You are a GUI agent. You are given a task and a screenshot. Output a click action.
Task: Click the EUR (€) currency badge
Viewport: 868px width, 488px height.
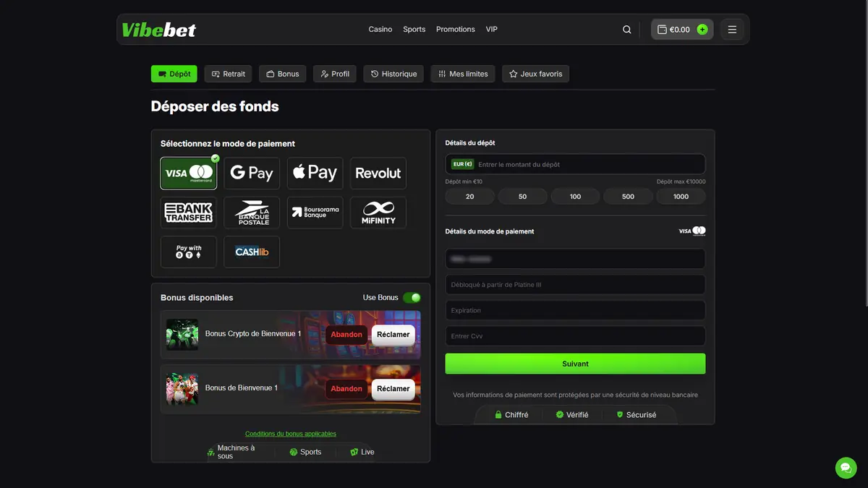pos(462,164)
